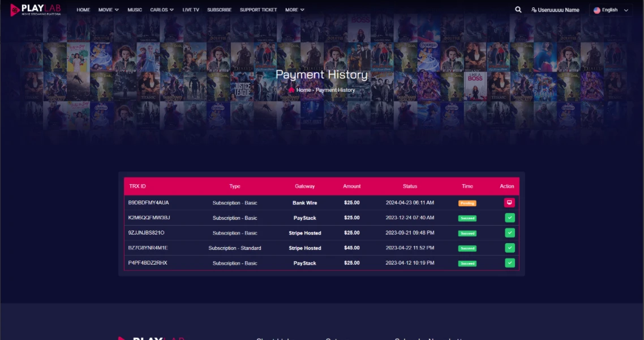
Task: Select transaction ID K2M6QQFMW3BJ
Action: [x=149, y=218]
